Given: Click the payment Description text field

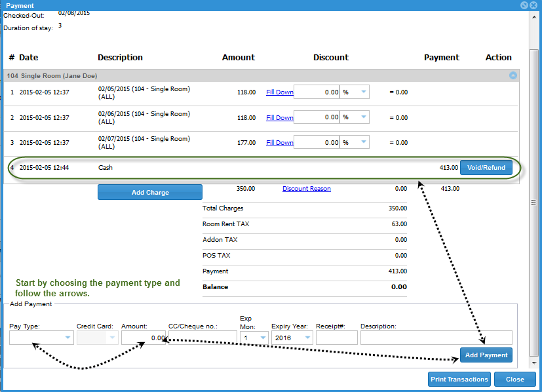Looking at the screenshot, I should [x=436, y=338].
